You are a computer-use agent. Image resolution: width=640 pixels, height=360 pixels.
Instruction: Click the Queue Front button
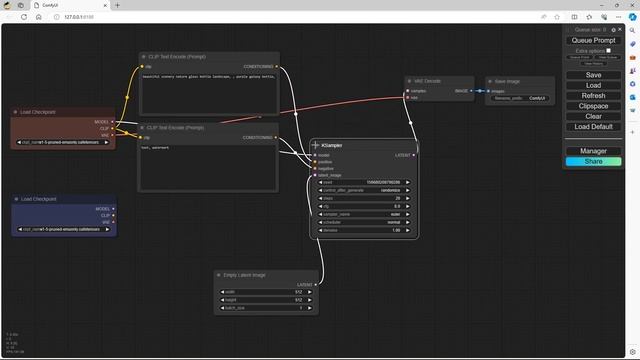point(580,57)
